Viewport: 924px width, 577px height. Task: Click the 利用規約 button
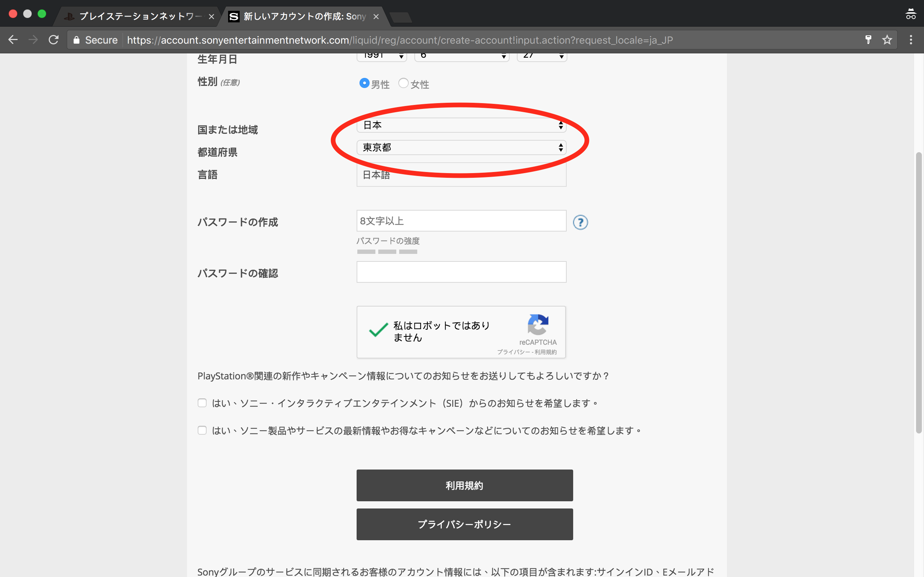(x=465, y=485)
